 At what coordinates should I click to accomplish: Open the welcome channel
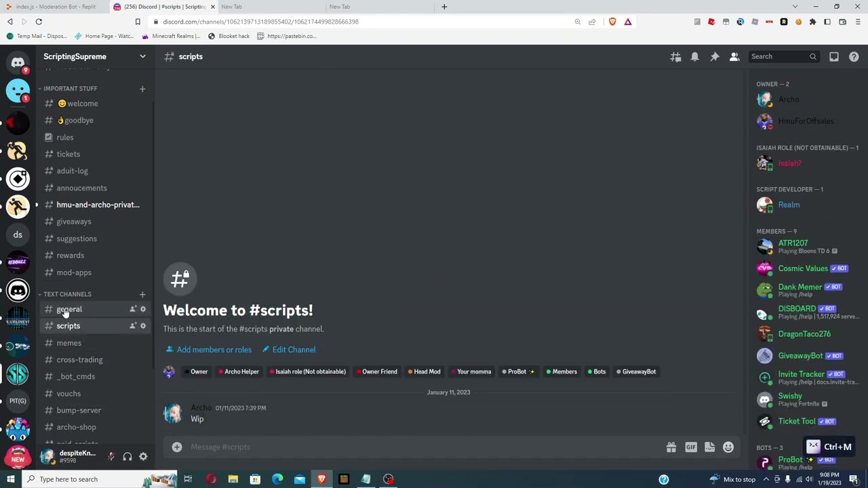(95, 104)
